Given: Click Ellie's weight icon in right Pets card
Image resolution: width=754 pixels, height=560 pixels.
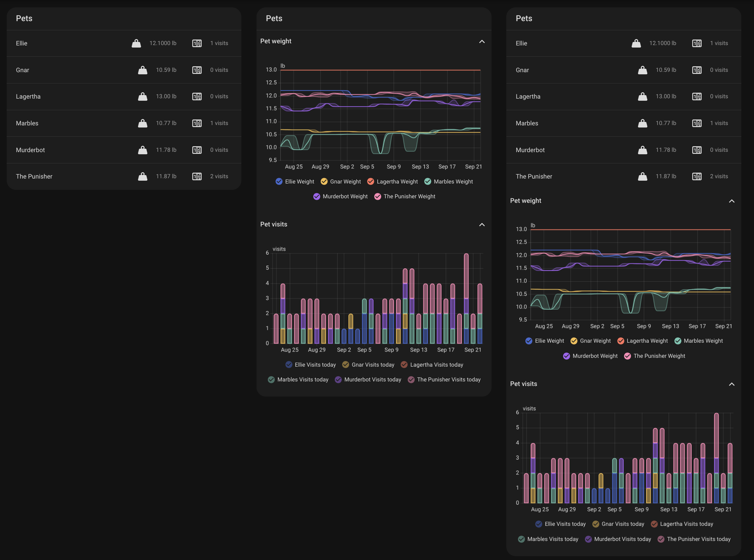Looking at the screenshot, I should pos(636,43).
